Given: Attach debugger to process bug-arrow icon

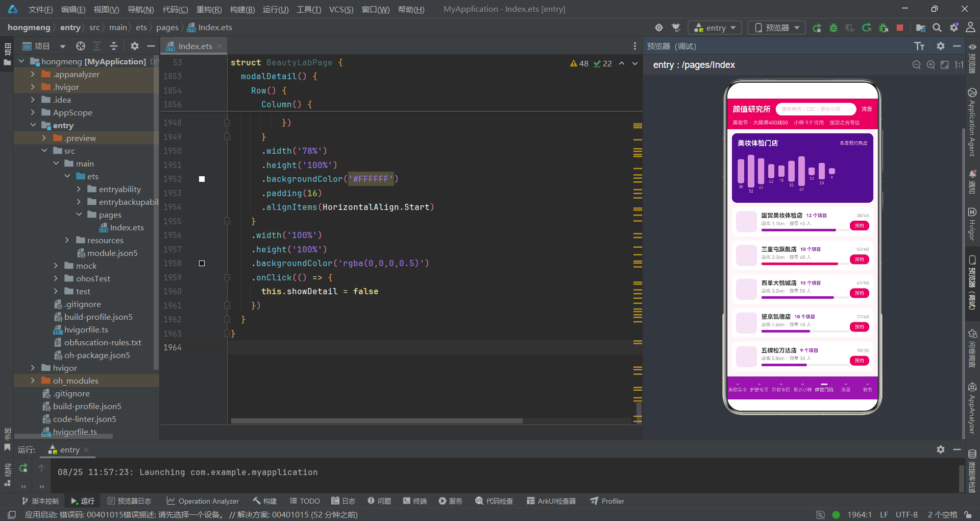Looking at the screenshot, I should point(884,28).
